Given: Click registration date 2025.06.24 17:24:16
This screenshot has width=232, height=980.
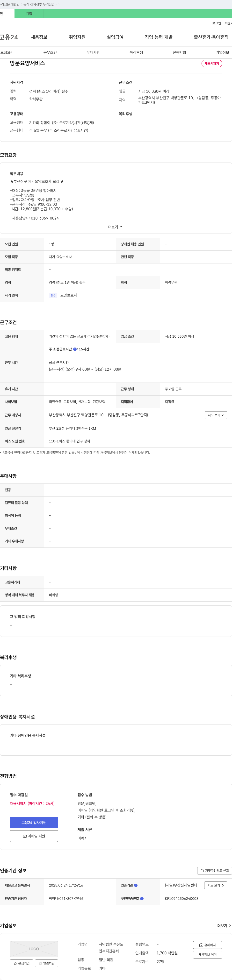Looking at the screenshot, I should coord(66,885).
